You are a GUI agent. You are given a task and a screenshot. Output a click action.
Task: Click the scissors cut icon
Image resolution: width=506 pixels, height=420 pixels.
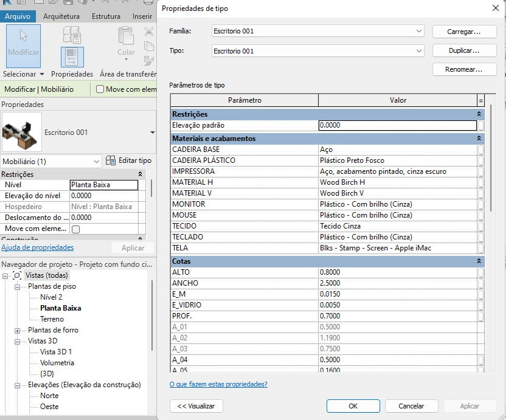click(149, 32)
